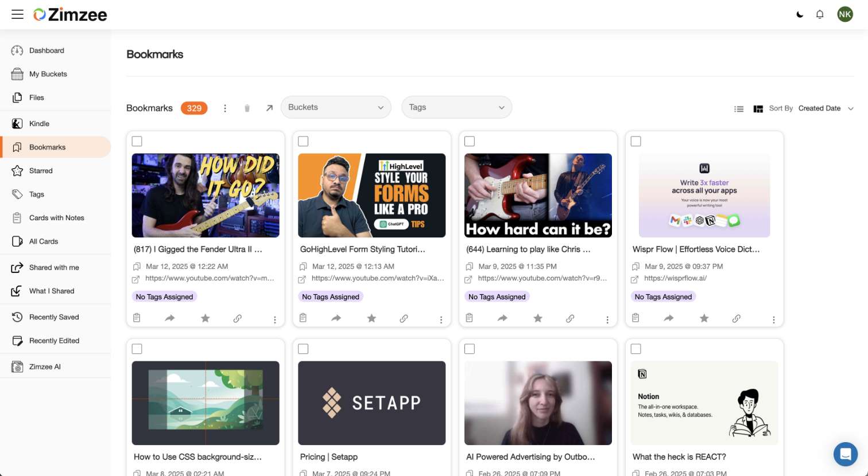868x476 pixels.
Task: Select checkbox on Fender Ultra II card
Action: click(137, 141)
